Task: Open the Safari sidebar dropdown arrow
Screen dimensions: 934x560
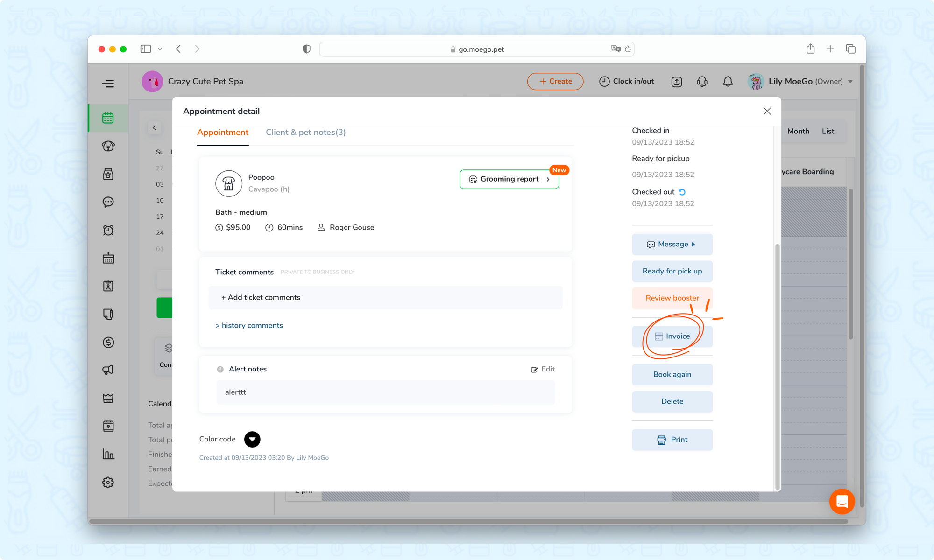Action: pos(160,49)
